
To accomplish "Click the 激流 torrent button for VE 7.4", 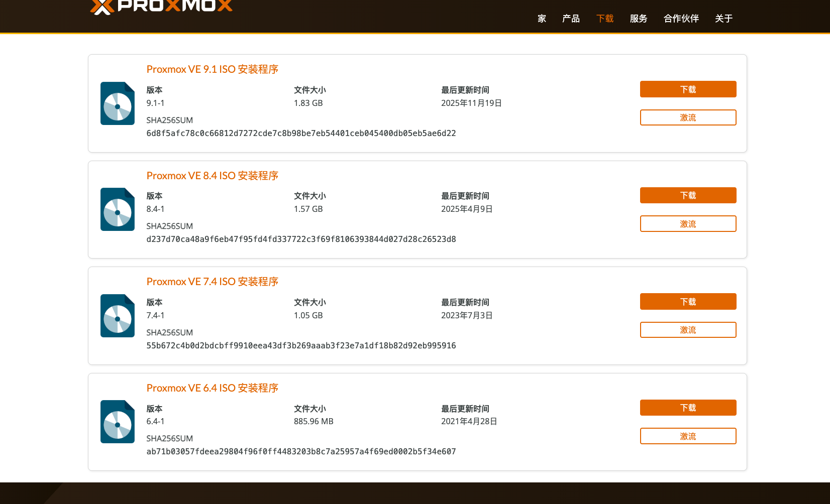I will [688, 330].
